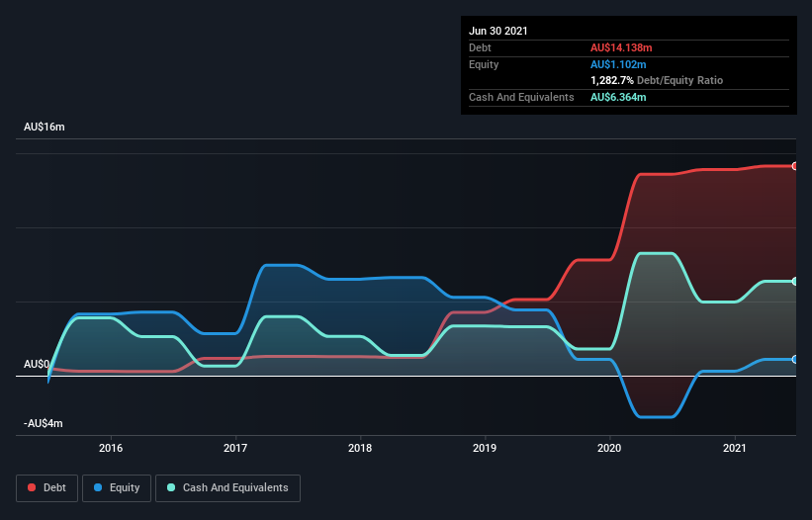Click the 2017 x-axis label
Screen dimensions: 812x520
(235, 448)
